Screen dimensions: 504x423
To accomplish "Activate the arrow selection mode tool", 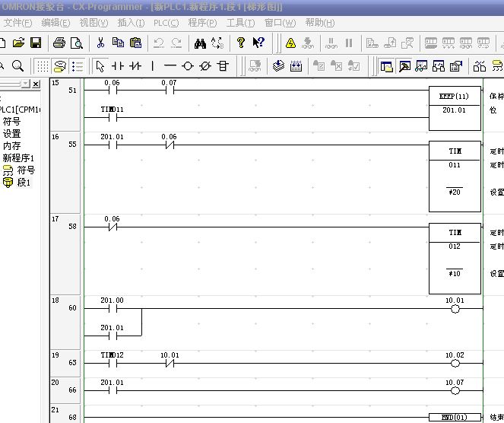I will click(x=100, y=66).
